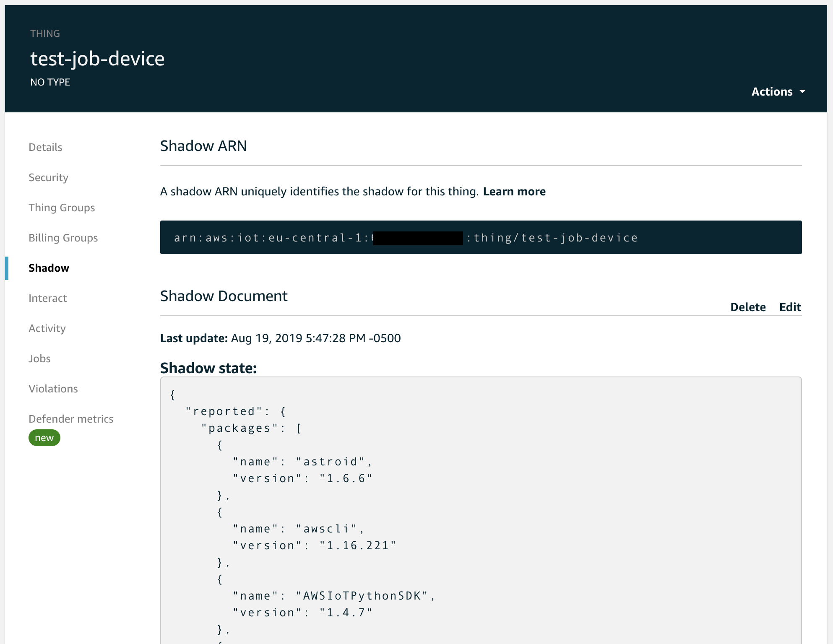This screenshot has width=833, height=644.
Task: Open the Details tab
Action: click(45, 147)
